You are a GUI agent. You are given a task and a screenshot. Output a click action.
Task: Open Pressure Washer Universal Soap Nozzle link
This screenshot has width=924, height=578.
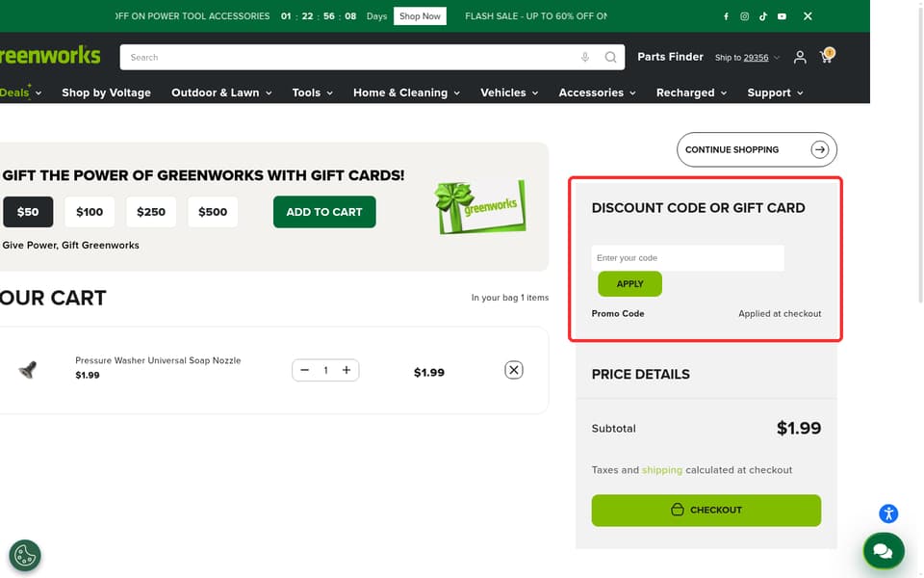(158, 360)
